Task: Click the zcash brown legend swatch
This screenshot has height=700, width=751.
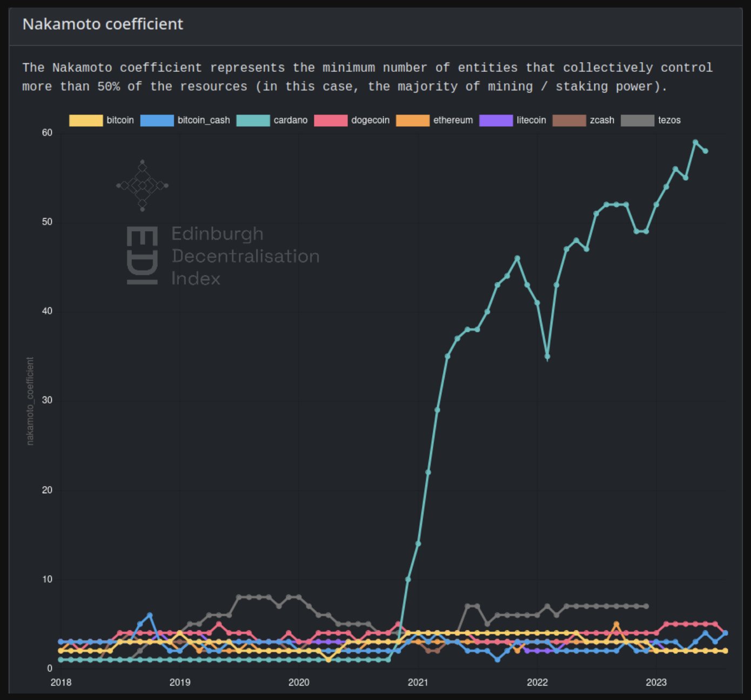Action: (x=569, y=120)
